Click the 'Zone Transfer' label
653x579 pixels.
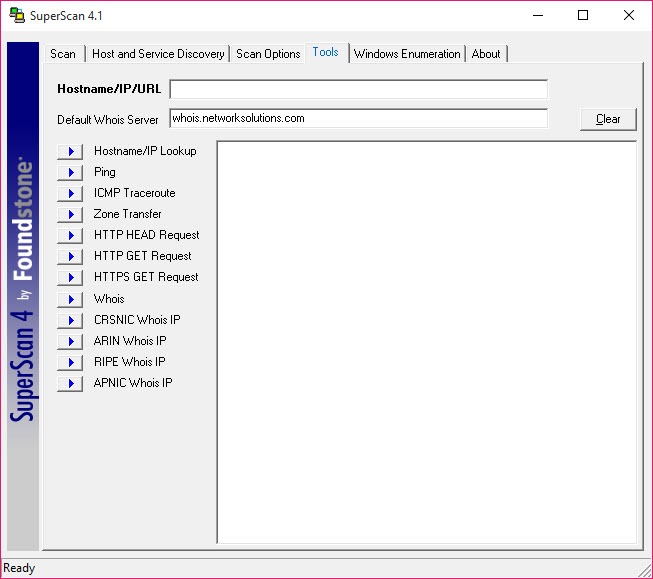(x=127, y=214)
